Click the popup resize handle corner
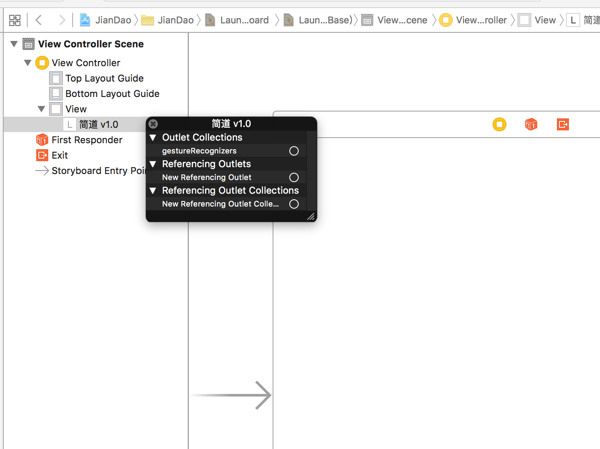Viewport: 600px width, 449px height. pos(311,216)
